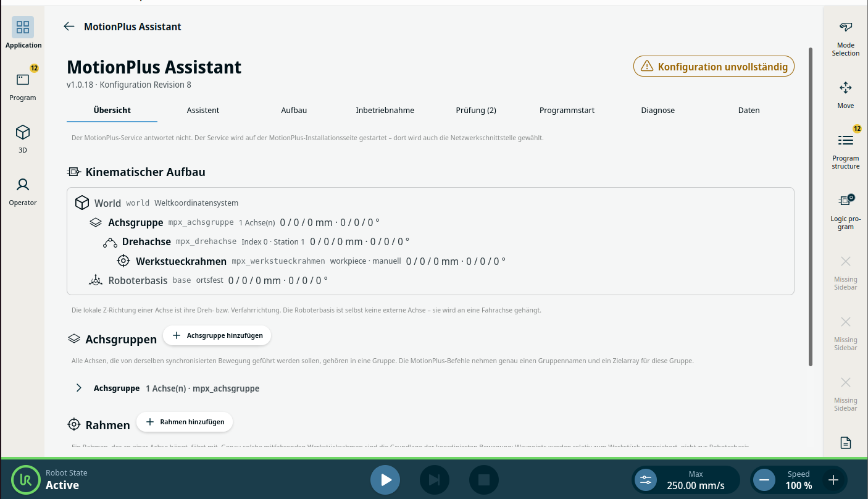Open Mode Selection in right sidebar
Screen dimensions: 868x499
846,38
